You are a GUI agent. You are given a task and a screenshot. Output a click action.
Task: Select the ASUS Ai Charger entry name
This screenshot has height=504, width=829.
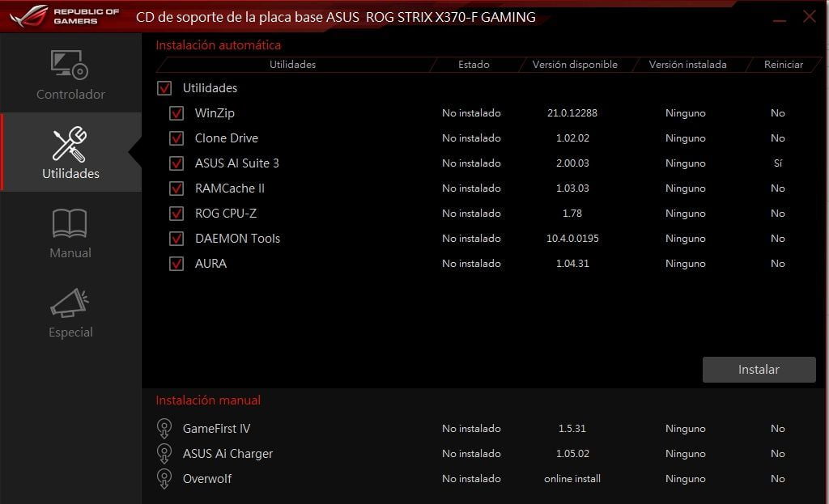point(227,453)
